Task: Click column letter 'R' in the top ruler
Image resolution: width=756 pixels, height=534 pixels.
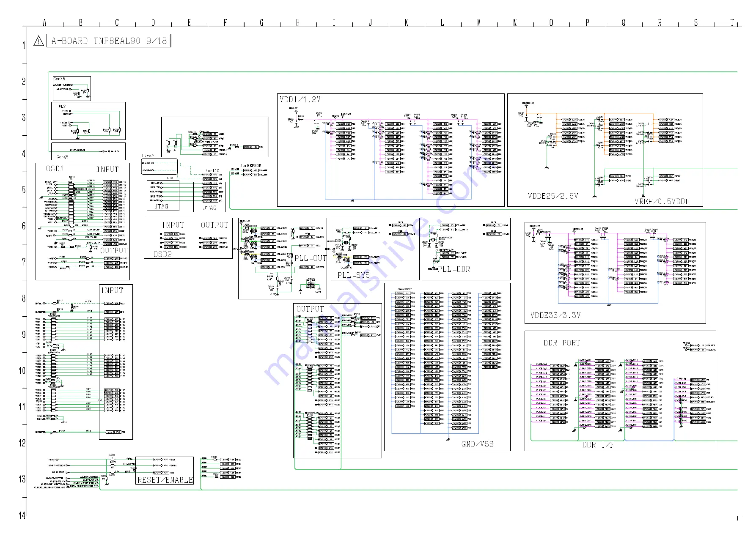Action: pyautogui.click(x=660, y=23)
